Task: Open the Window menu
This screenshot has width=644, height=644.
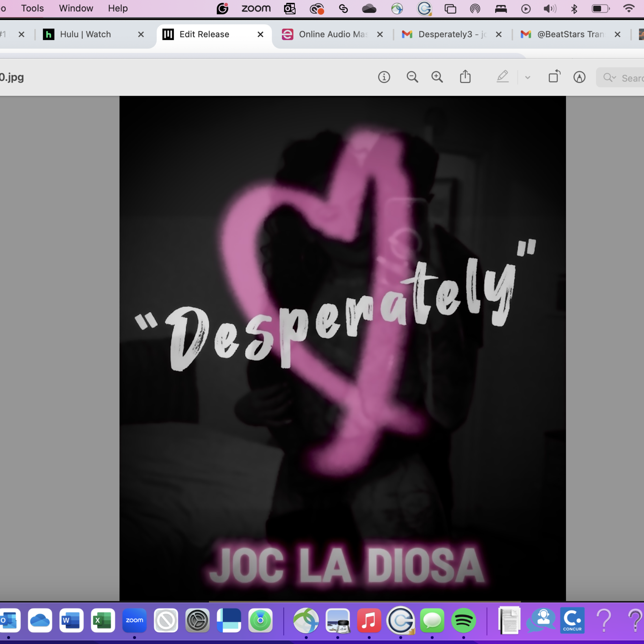Action: click(x=76, y=8)
